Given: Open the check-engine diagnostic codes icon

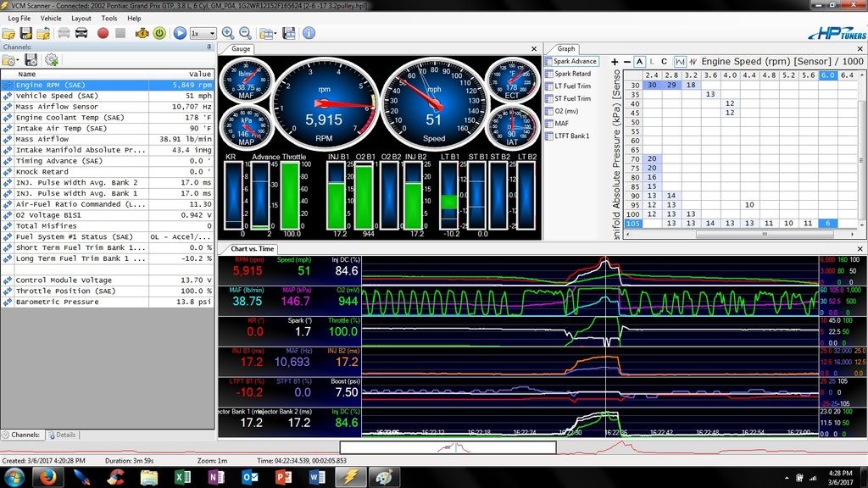Looking at the screenshot, I should tap(142, 33).
